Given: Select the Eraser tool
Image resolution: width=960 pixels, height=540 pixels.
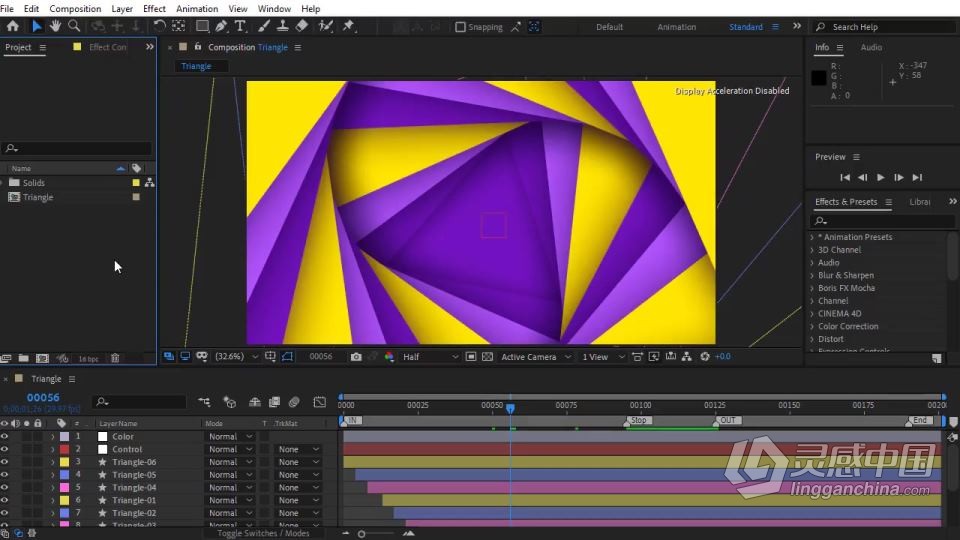Looking at the screenshot, I should 302,26.
